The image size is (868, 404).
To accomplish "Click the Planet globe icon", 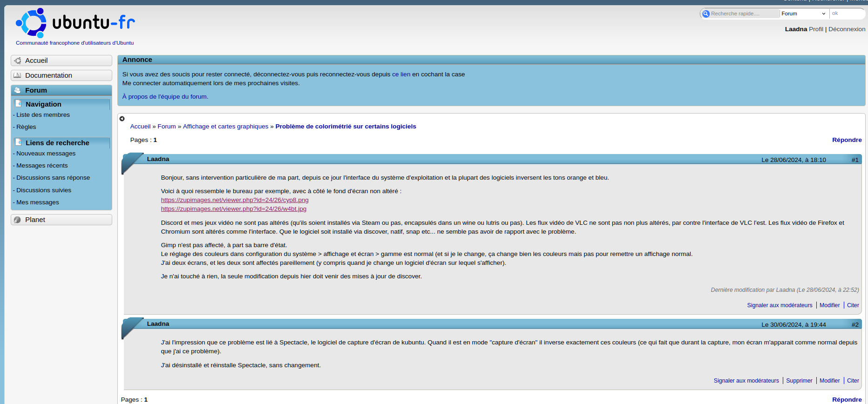I will (18, 220).
